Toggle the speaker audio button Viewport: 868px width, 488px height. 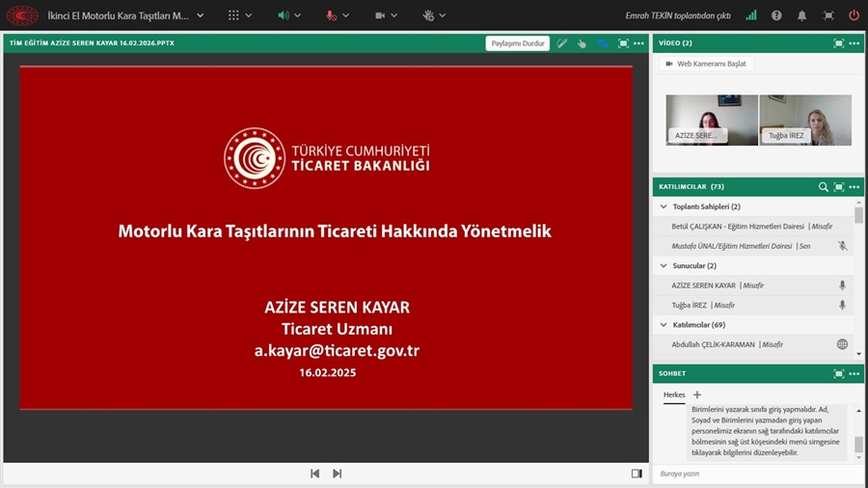[284, 15]
